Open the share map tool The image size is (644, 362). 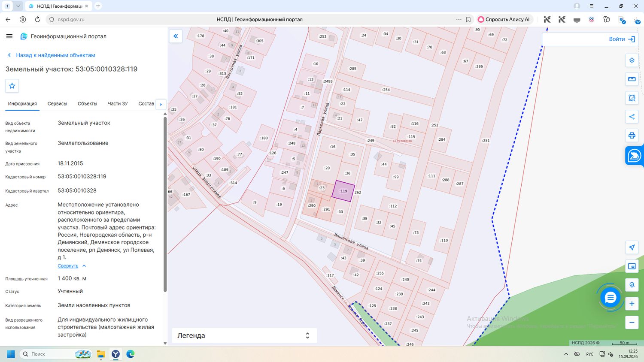[x=632, y=117]
